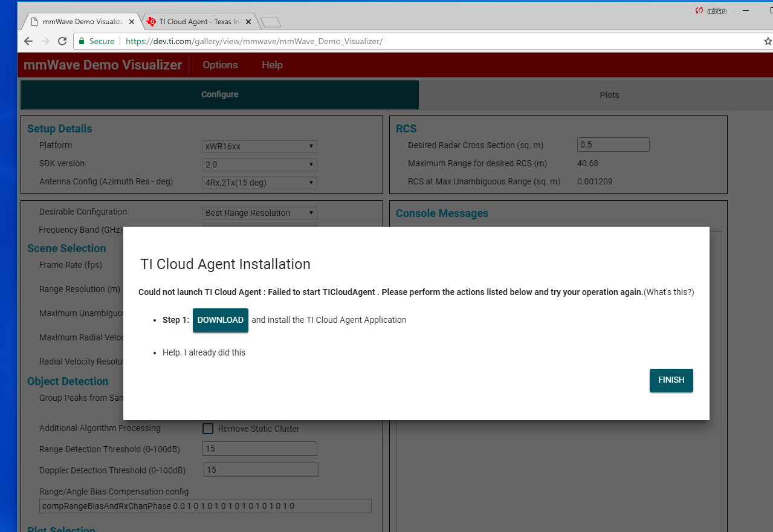Viewport: 773px width, 532px height.
Task: Switch to TI Cloud Agent browser tab
Action: [201, 22]
